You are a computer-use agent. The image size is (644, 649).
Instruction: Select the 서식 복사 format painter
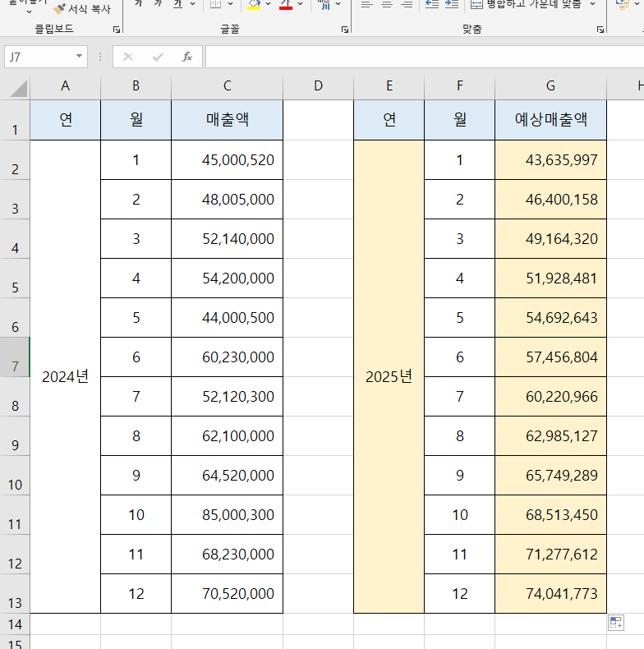coord(83,8)
